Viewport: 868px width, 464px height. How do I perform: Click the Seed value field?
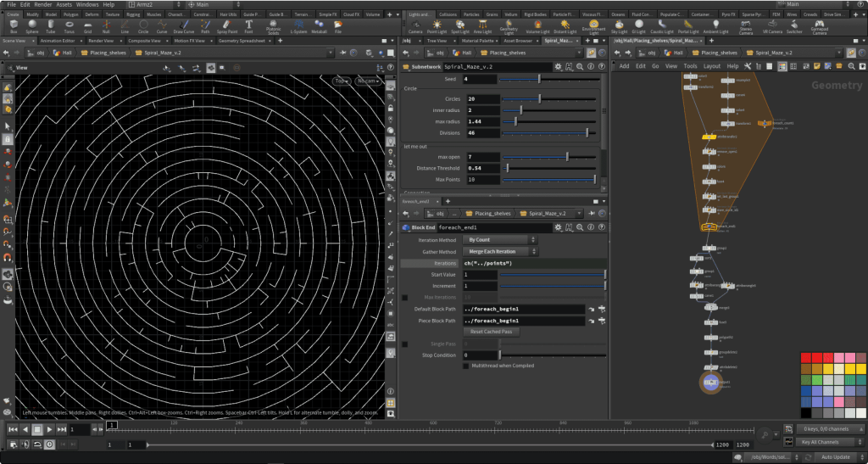click(x=480, y=79)
